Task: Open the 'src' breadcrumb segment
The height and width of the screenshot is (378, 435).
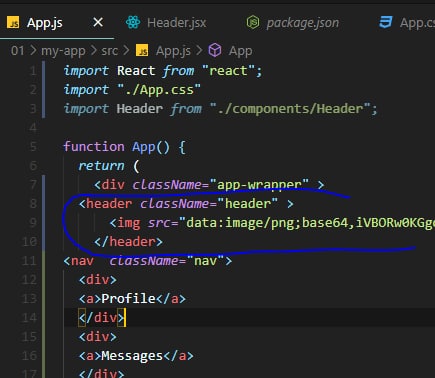Action: pyautogui.click(x=110, y=51)
